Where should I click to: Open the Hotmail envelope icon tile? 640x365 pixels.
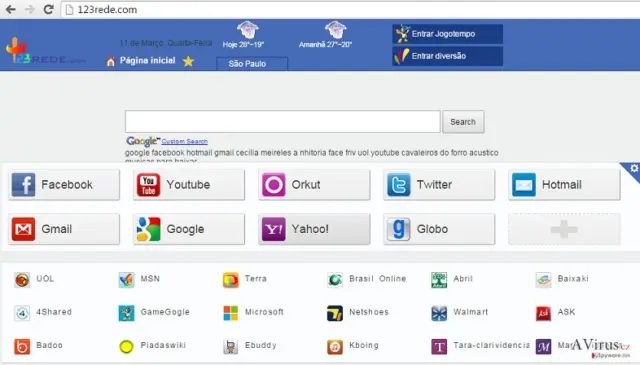point(564,185)
